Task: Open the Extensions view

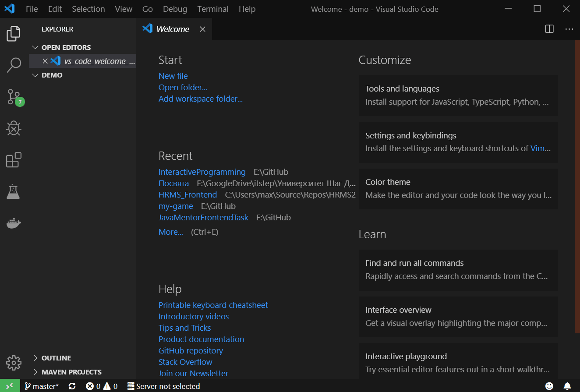Action: [14, 160]
